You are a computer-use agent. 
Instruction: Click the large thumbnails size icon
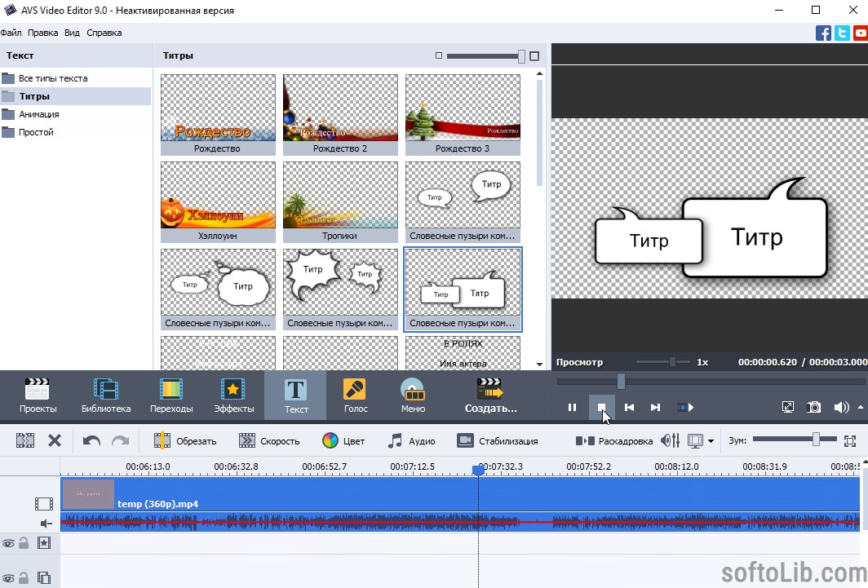(534, 56)
